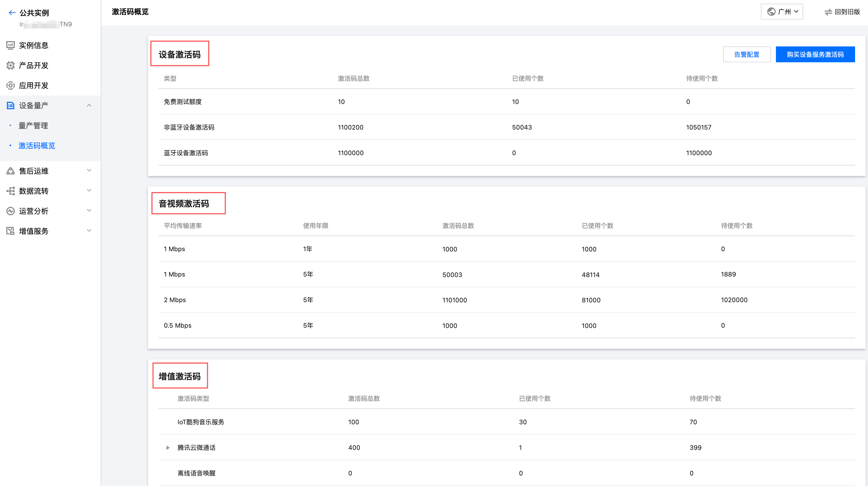
Task: Click the swap icon next to 回到旧版
Action: point(828,12)
